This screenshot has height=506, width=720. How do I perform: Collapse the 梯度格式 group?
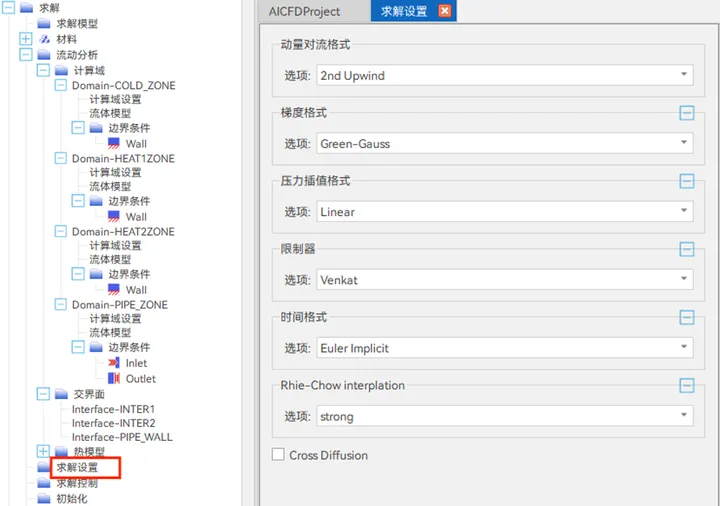click(686, 113)
